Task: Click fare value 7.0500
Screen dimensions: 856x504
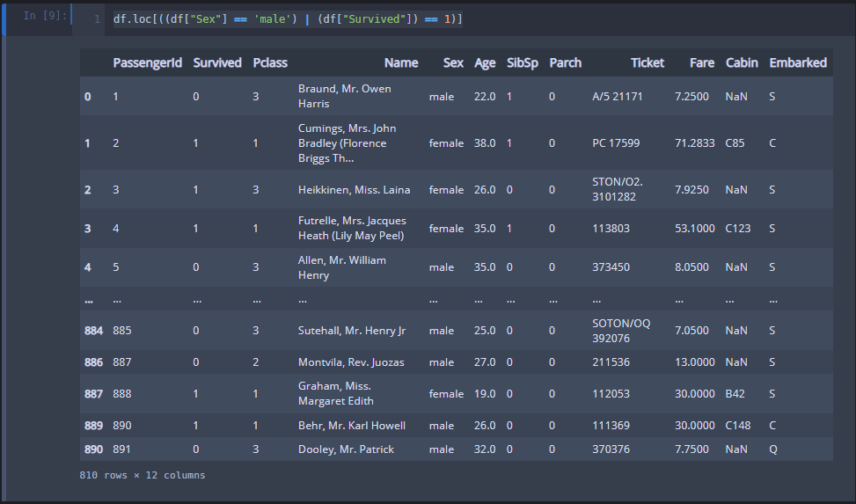Action: 691,331
